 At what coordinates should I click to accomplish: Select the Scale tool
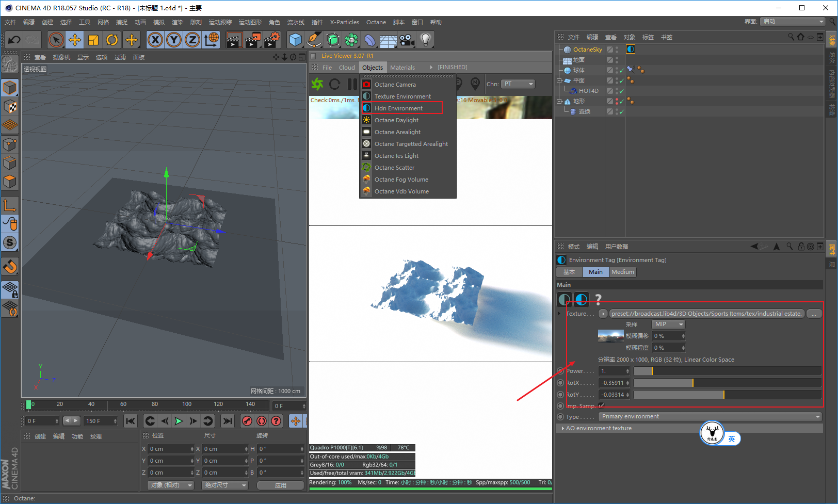click(x=93, y=40)
